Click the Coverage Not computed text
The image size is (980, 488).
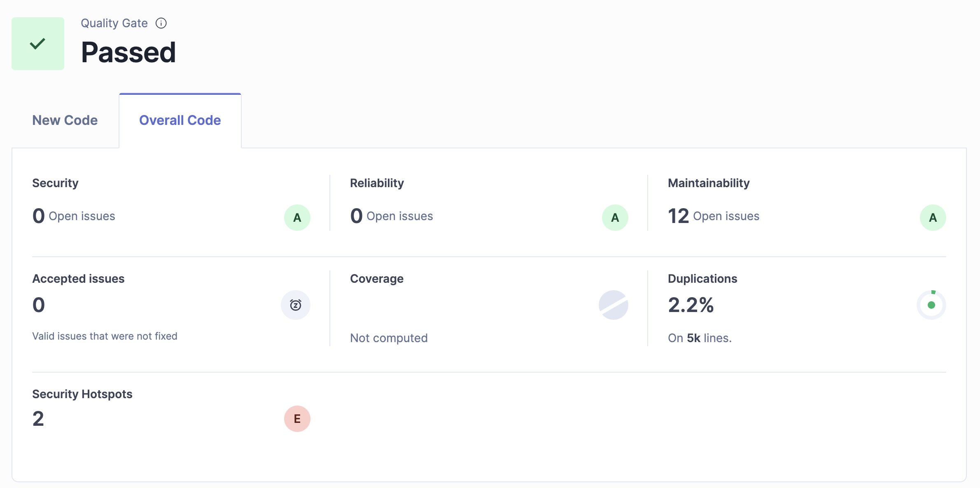point(389,338)
